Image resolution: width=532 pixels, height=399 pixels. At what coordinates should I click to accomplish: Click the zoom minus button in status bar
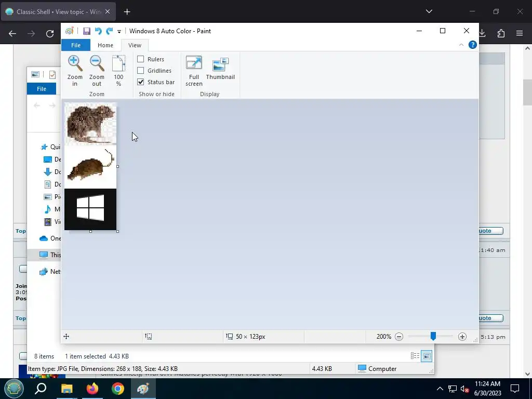(x=399, y=337)
